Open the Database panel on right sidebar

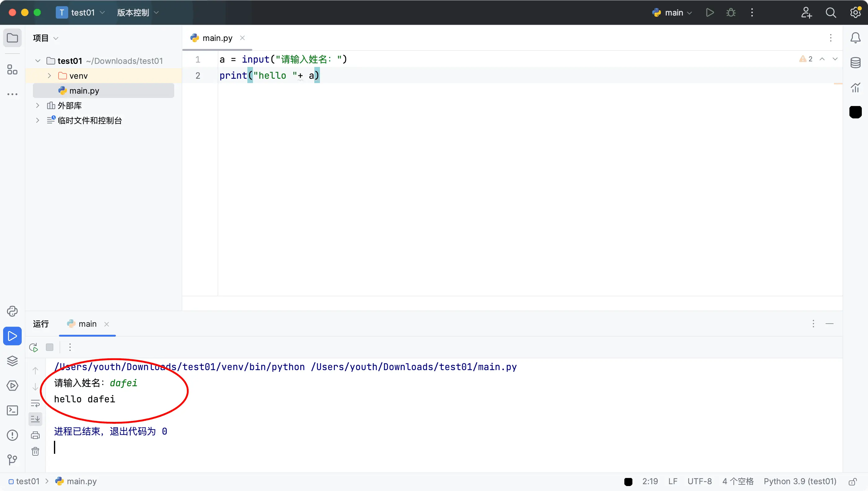pos(855,62)
